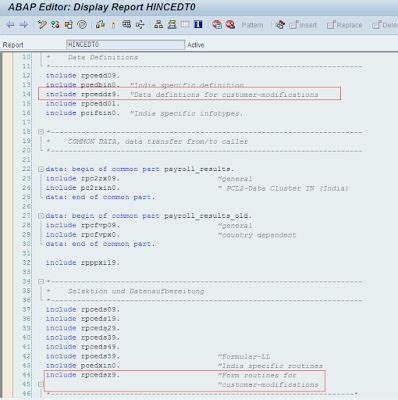Viewport: 398px width, 400px height.
Task: Click the line 'include pciftin0.'
Action: (x=83, y=113)
